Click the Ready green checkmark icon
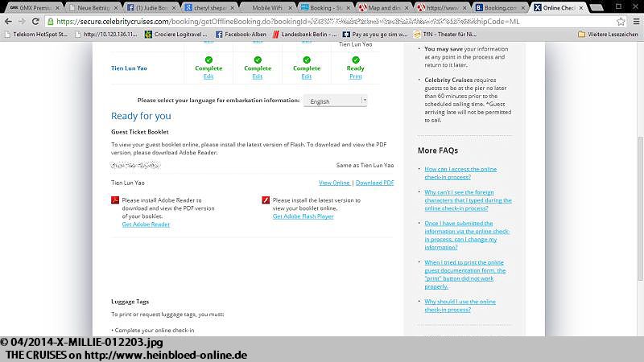The image size is (644, 362). (356, 60)
